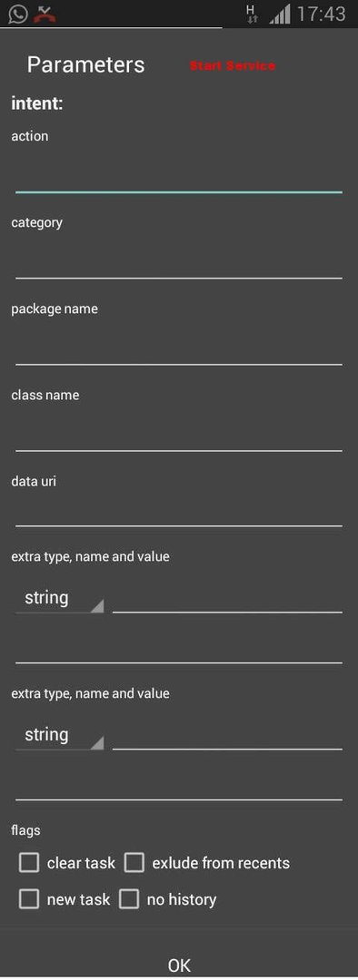Viewport: 358px width, 980px height.
Task: Select the data uri input field
Action: click(179, 511)
